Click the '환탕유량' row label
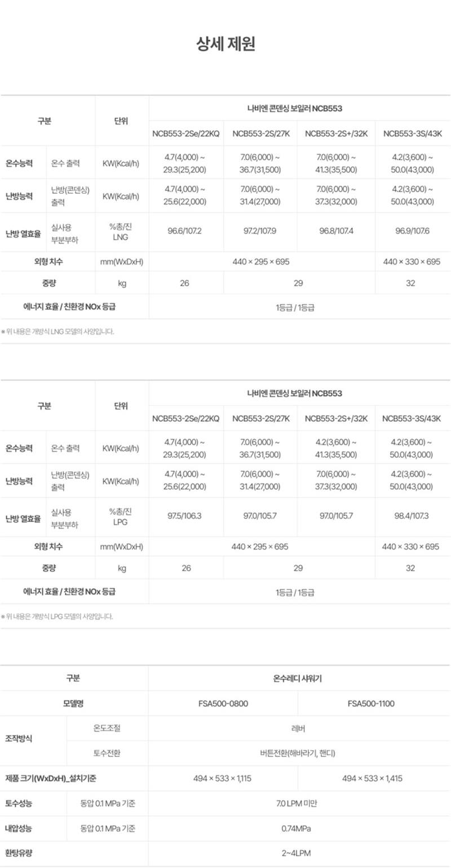 pos(19,853)
